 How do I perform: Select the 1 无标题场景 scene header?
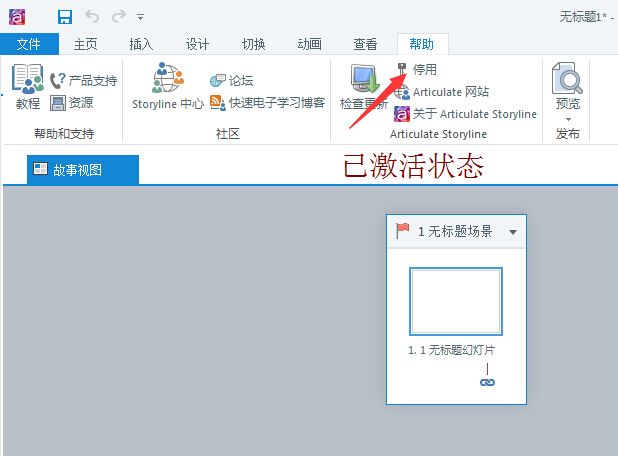coord(456,232)
